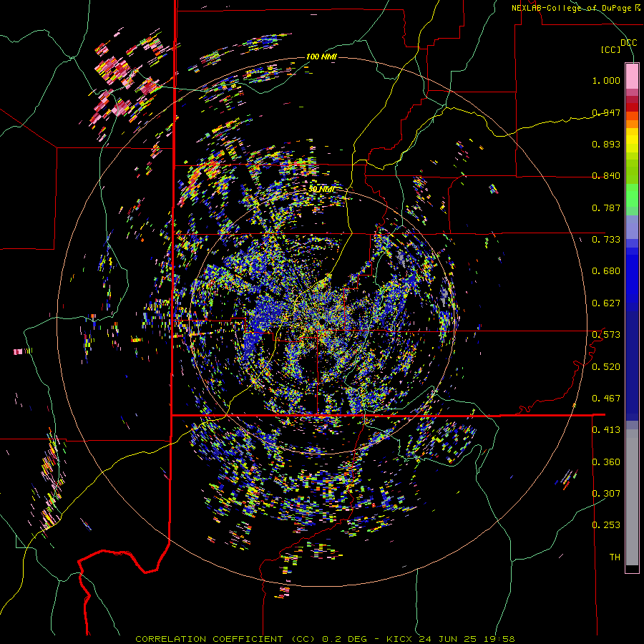Click the pink segment atop the color bar

coord(632,76)
